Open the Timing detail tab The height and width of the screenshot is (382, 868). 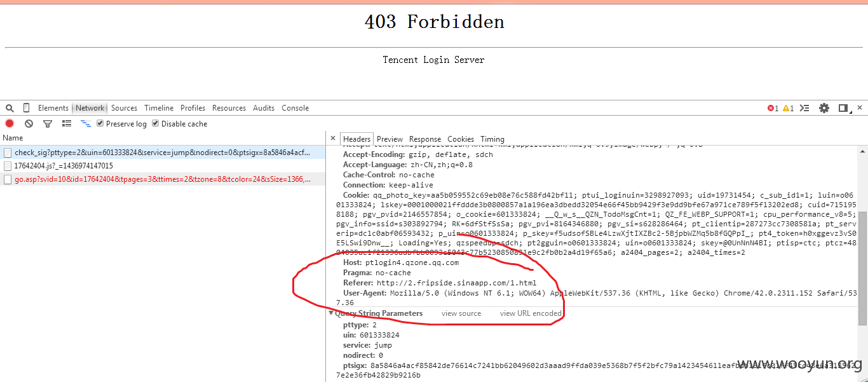(492, 139)
